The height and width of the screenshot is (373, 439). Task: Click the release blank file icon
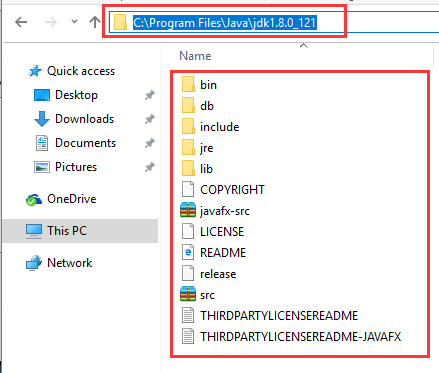click(x=188, y=273)
